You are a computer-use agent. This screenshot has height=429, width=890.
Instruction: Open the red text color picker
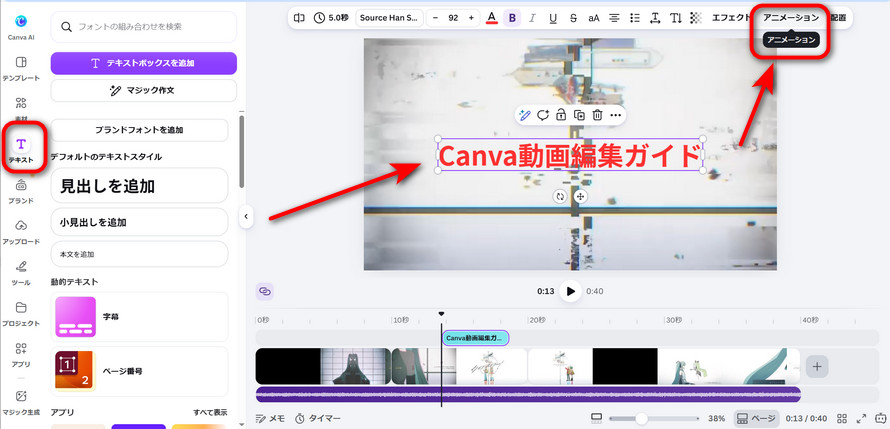[492, 18]
